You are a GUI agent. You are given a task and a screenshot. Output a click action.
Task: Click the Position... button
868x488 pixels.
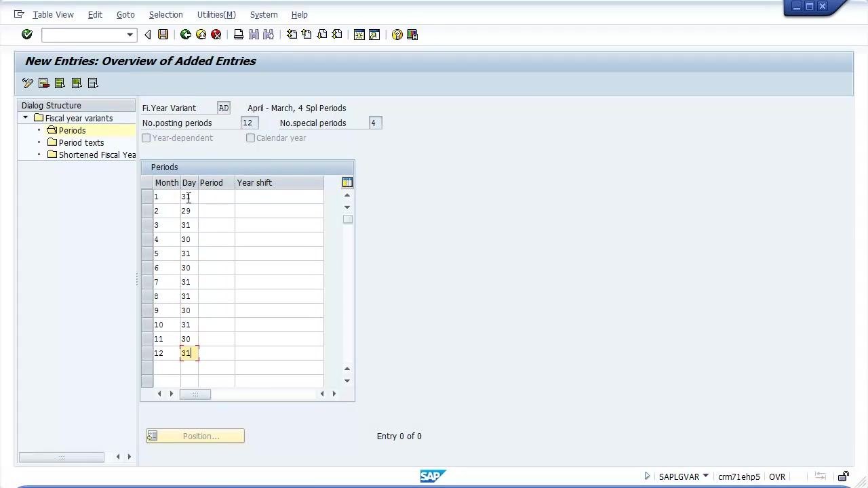195,436
